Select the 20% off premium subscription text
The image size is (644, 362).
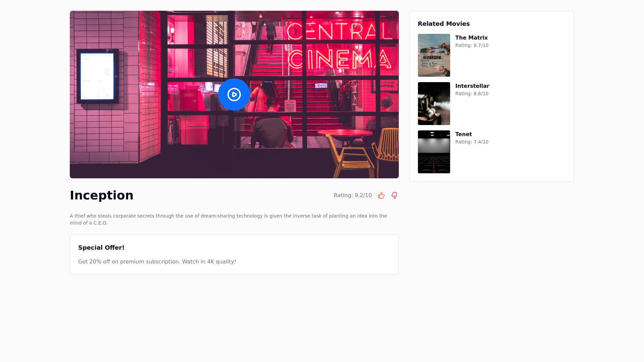[157, 262]
